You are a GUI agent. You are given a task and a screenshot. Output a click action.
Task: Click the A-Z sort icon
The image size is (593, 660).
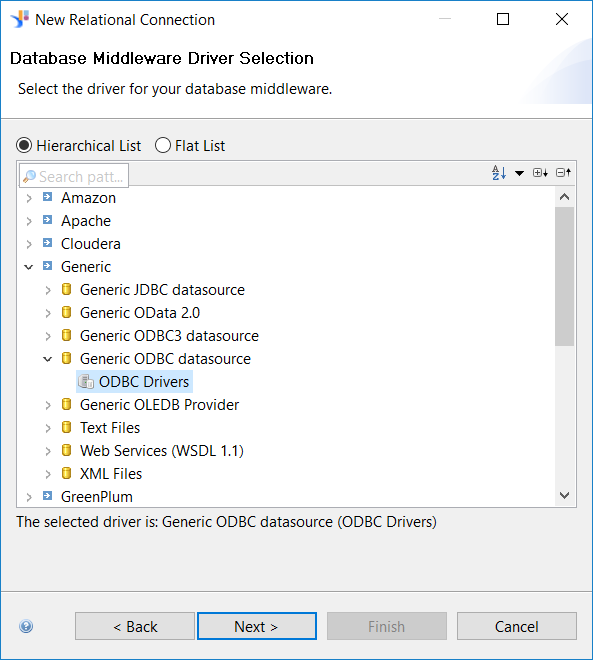coord(499,173)
